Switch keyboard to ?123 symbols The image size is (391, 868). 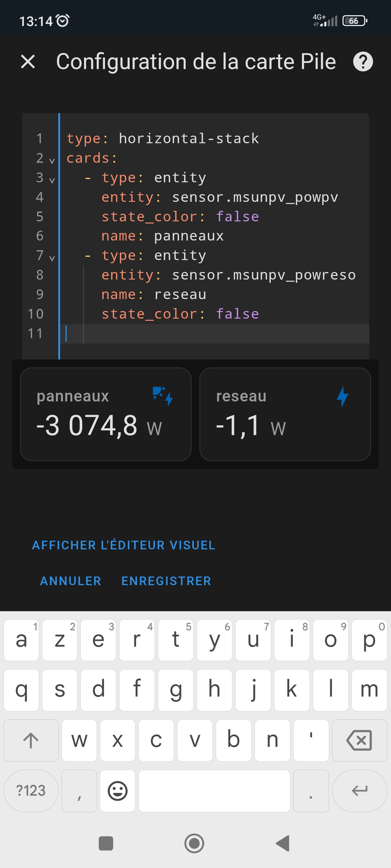[31, 791]
